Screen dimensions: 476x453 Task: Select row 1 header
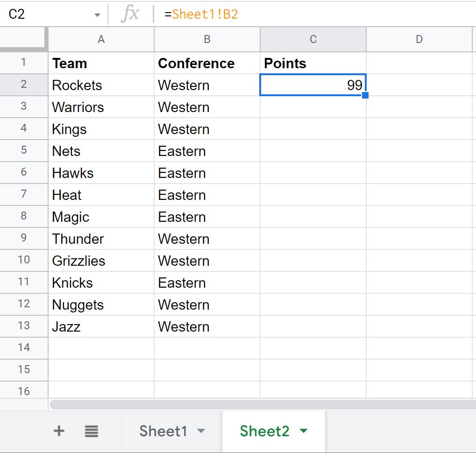click(x=24, y=63)
